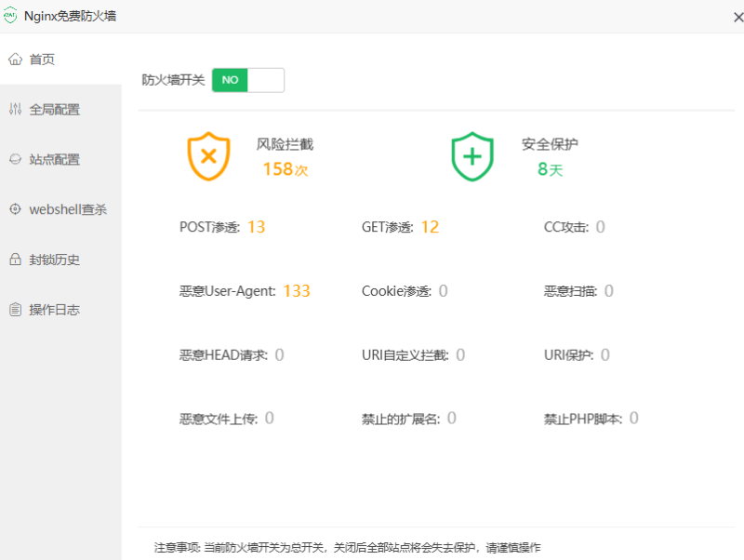
Task: Click the orange risk interception shield icon
Action: [208, 156]
